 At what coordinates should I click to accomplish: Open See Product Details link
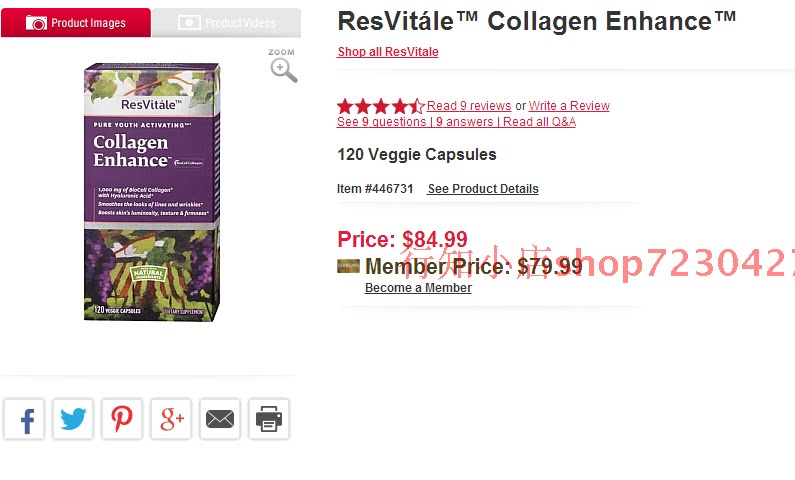[x=483, y=189]
